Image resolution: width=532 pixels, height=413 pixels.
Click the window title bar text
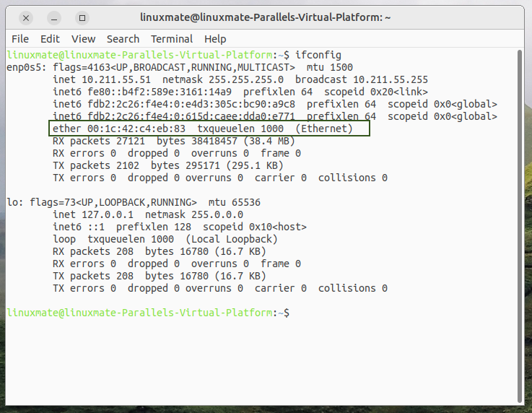coord(267,17)
